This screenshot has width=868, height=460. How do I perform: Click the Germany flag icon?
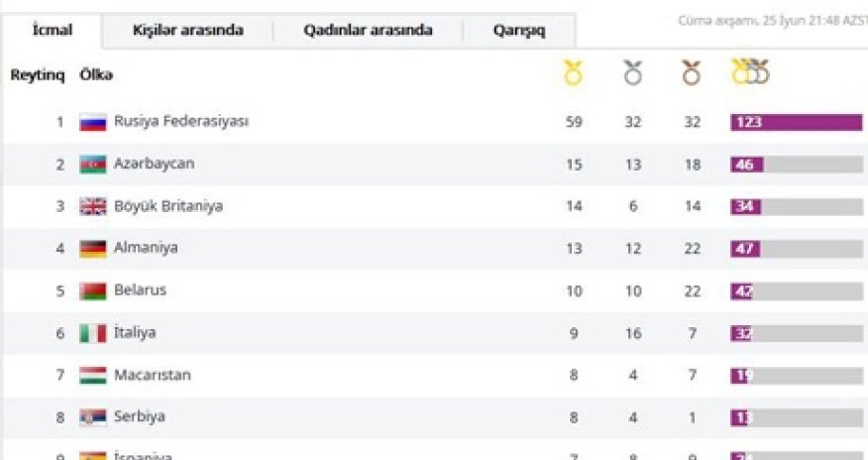pyautogui.click(x=93, y=249)
